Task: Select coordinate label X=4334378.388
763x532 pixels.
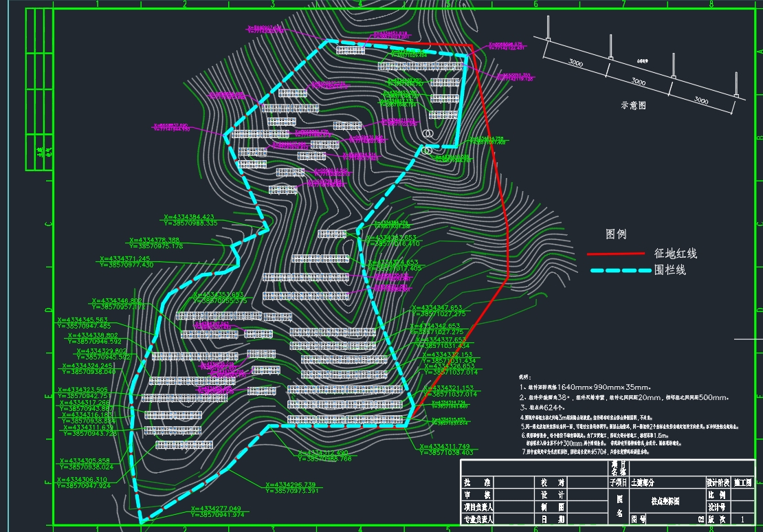Action: 154,241
